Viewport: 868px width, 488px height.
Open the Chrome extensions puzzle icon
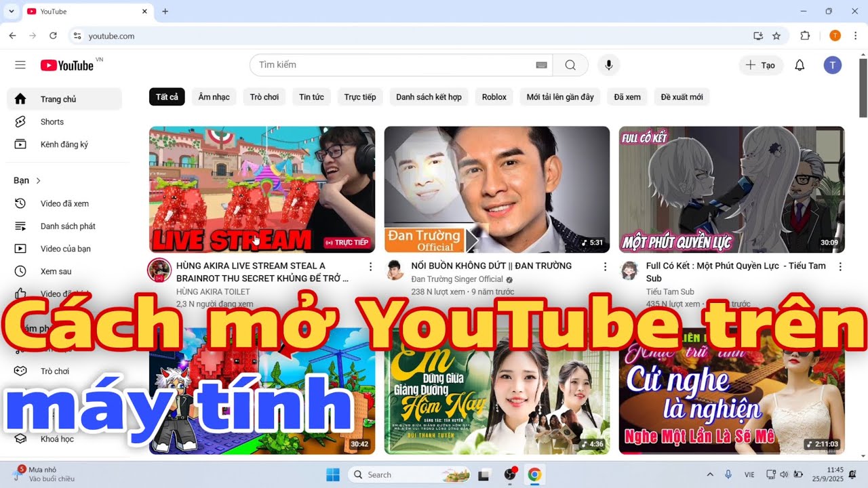(806, 36)
